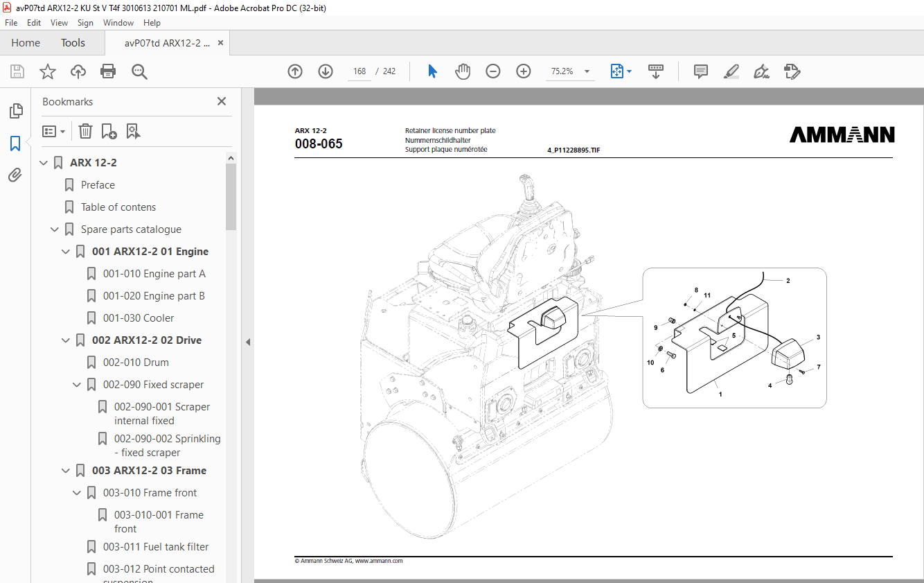924x583 pixels.
Task: Switch to the Tools tab
Action: pos(73,43)
